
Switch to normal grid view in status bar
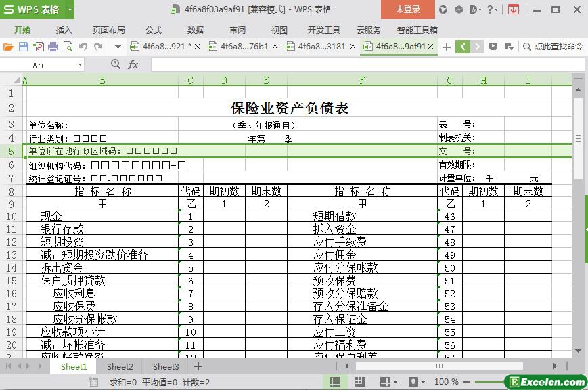[x=335, y=382]
